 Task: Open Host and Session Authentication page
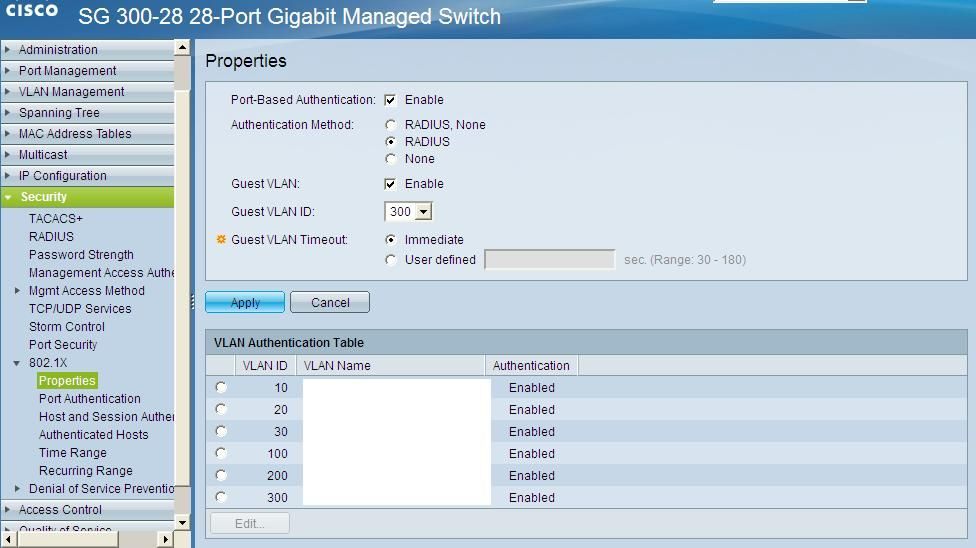(x=106, y=417)
